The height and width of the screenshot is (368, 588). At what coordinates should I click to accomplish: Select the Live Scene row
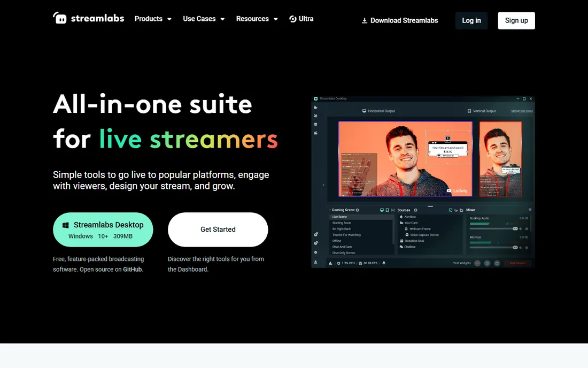[361, 217]
